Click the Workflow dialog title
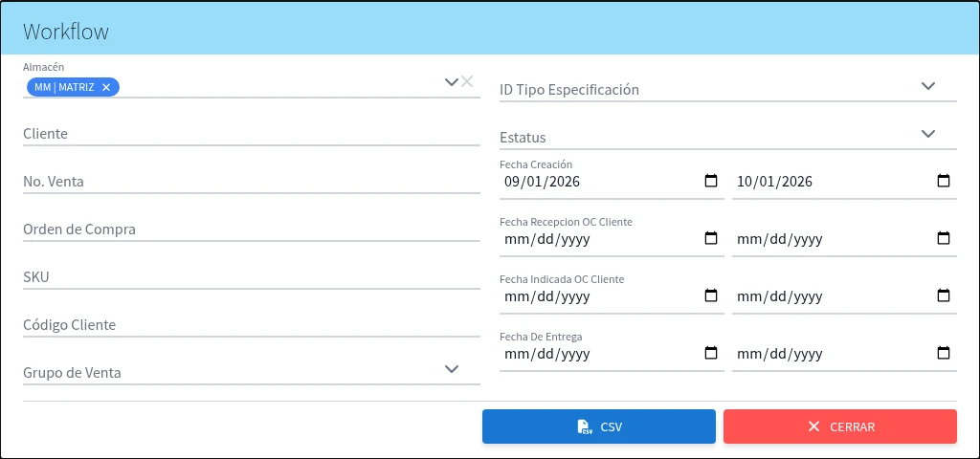The width and height of the screenshot is (980, 459). (x=66, y=32)
